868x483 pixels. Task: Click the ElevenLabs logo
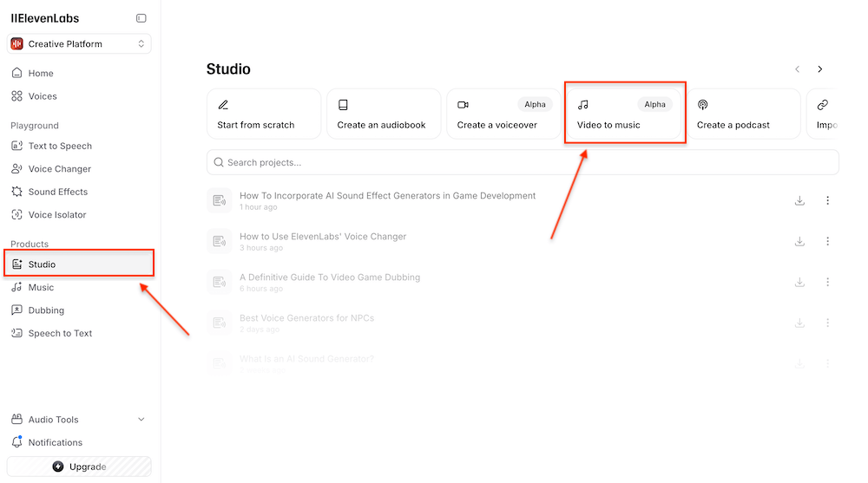[x=45, y=18]
